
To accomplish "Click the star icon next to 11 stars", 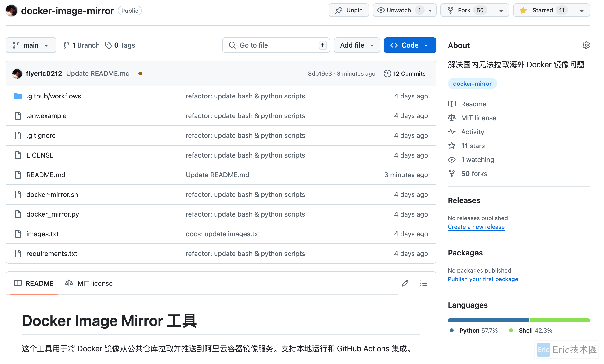I will point(451,146).
